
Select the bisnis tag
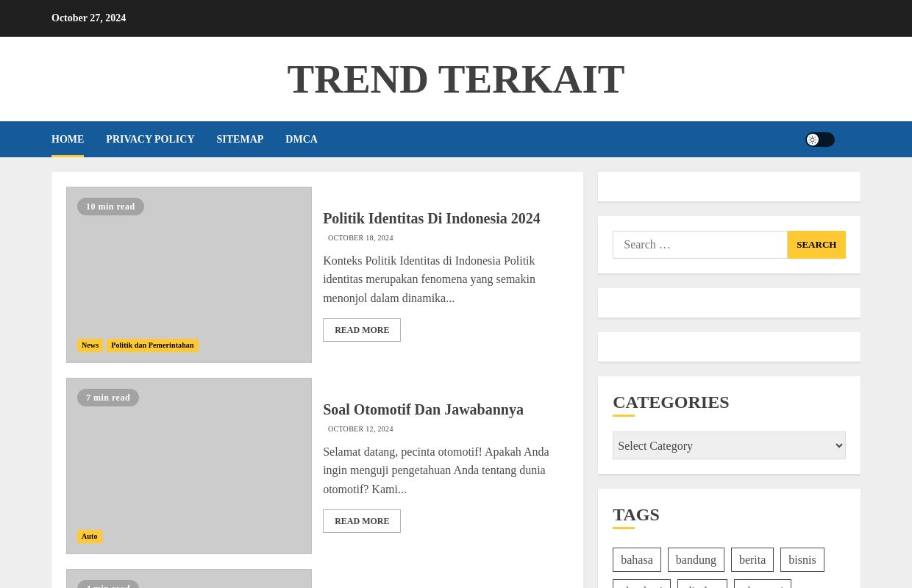(x=802, y=560)
